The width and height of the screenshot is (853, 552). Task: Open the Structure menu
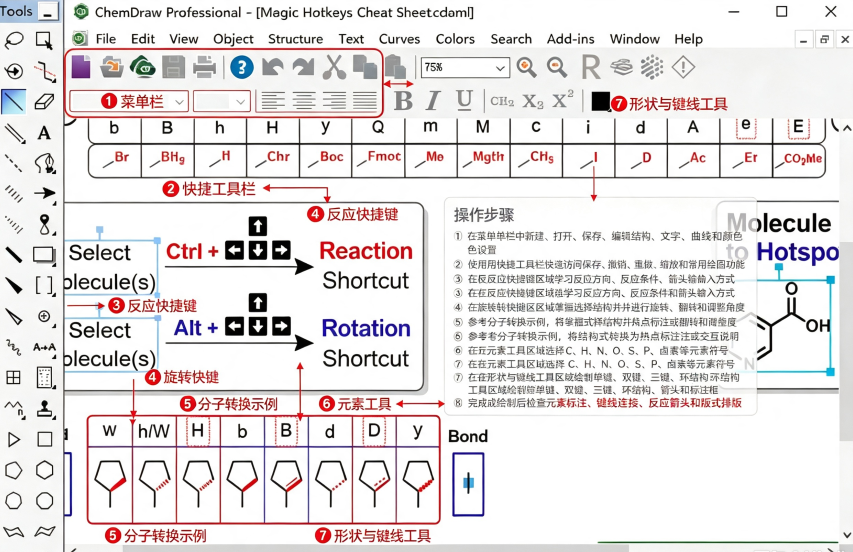(295, 39)
